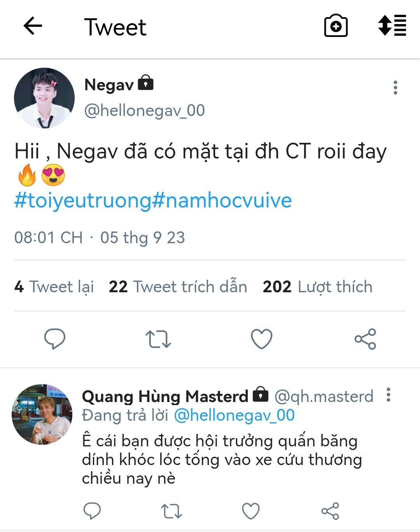
Task: Retweet Negav's tweet
Action: tap(158, 339)
